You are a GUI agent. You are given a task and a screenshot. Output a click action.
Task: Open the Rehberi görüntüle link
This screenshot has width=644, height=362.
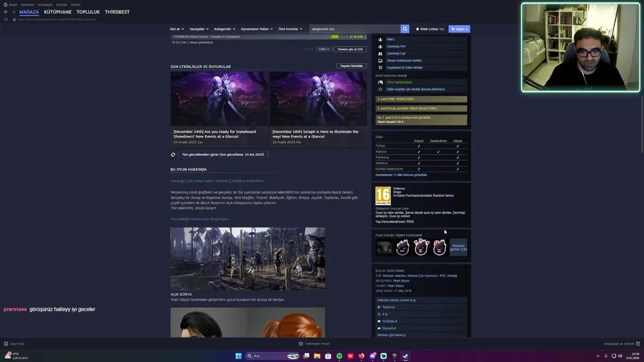tap(391, 335)
